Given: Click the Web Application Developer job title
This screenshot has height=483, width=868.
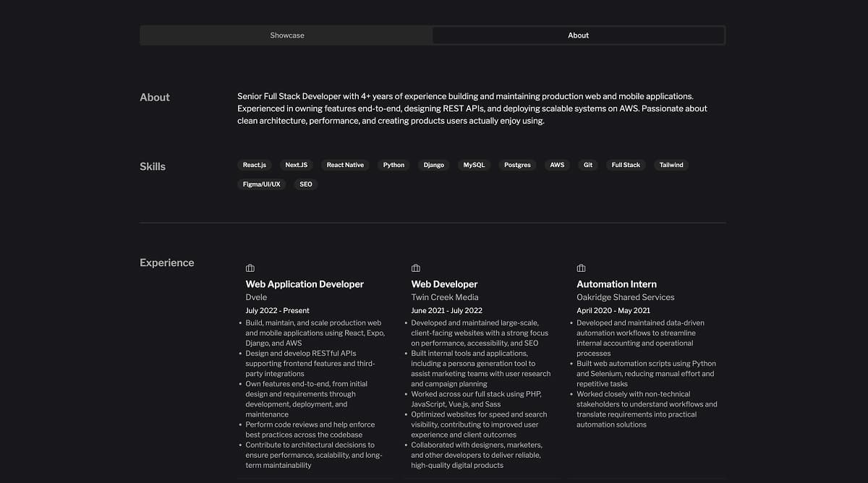Looking at the screenshot, I should [305, 284].
